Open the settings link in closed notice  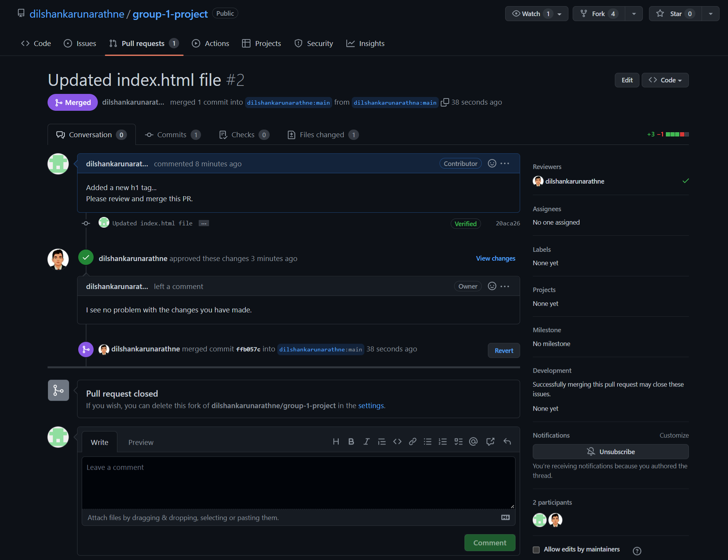(x=371, y=406)
